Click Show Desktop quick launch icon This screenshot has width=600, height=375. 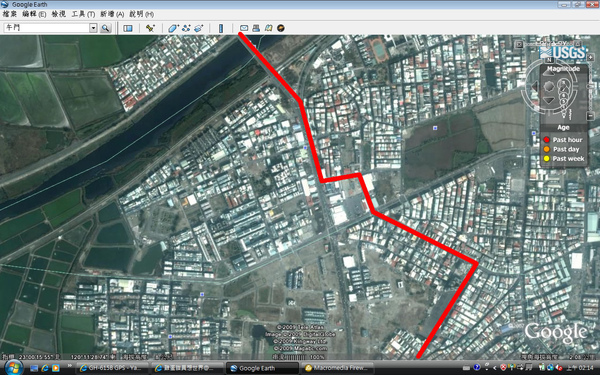[x=34, y=368]
